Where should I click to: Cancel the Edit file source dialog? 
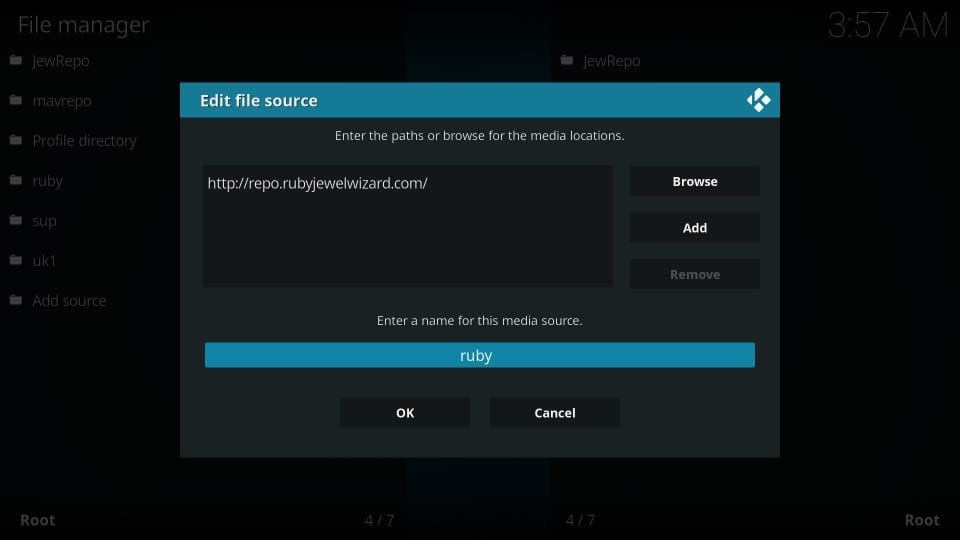pos(555,413)
